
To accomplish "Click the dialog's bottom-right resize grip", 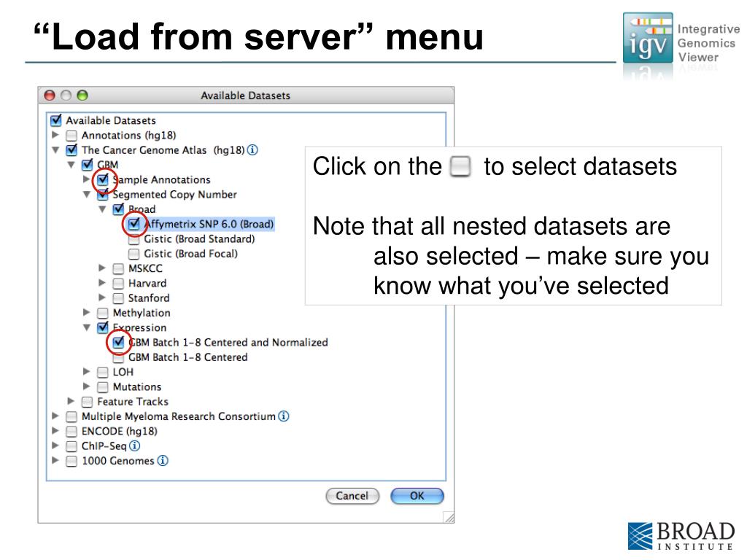I will tap(449, 518).
